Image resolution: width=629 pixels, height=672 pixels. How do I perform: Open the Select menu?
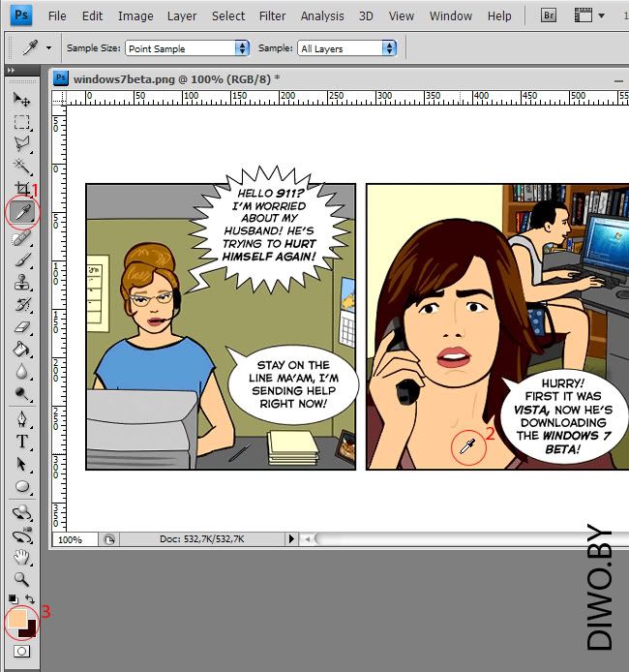pos(228,15)
